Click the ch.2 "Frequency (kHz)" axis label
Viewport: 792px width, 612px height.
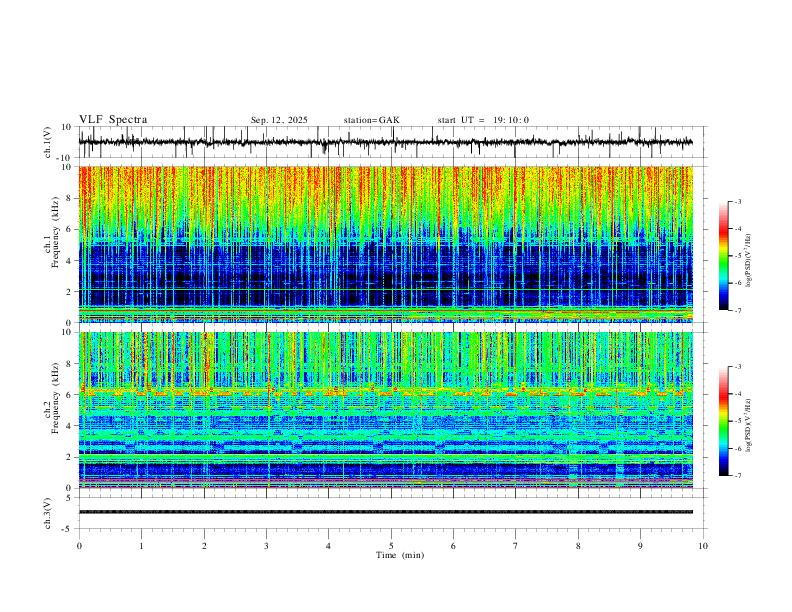[55, 398]
